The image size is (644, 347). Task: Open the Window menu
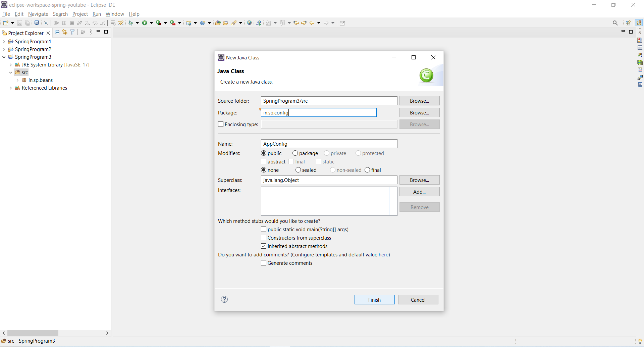[x=115, y=14]
